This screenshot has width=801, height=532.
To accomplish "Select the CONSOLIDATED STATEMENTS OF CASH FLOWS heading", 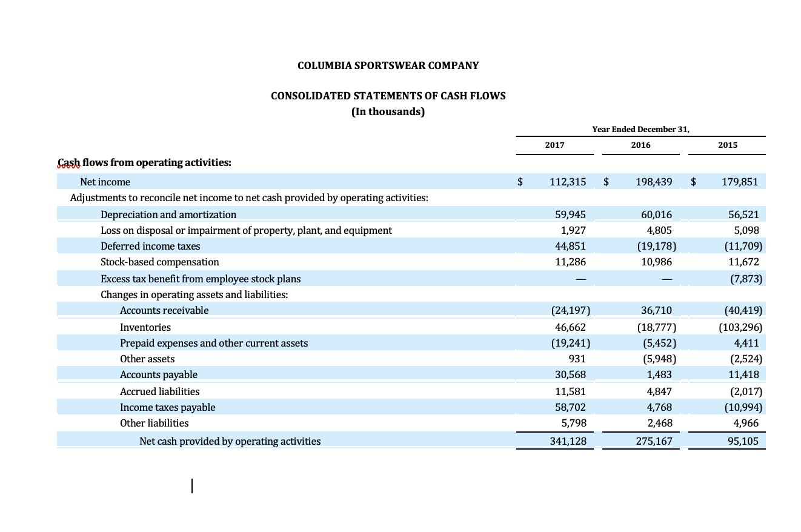I will [388, 96].
